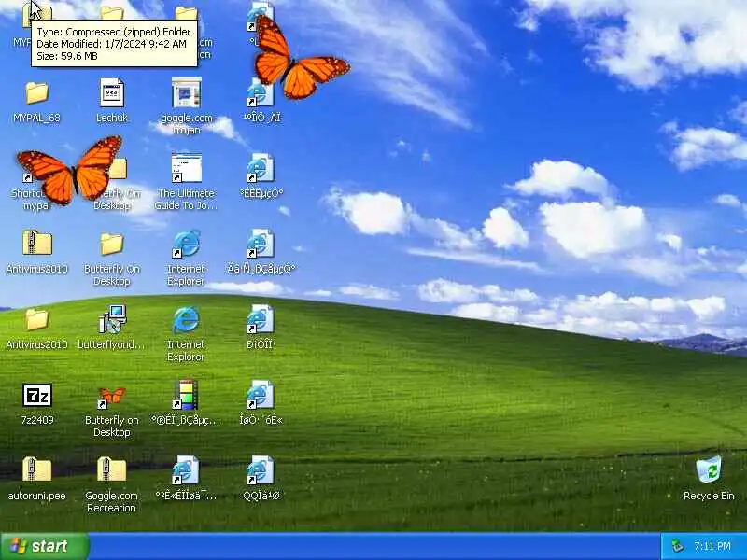Click the 'autoruni.pee' label text

(x=36, y=496)
